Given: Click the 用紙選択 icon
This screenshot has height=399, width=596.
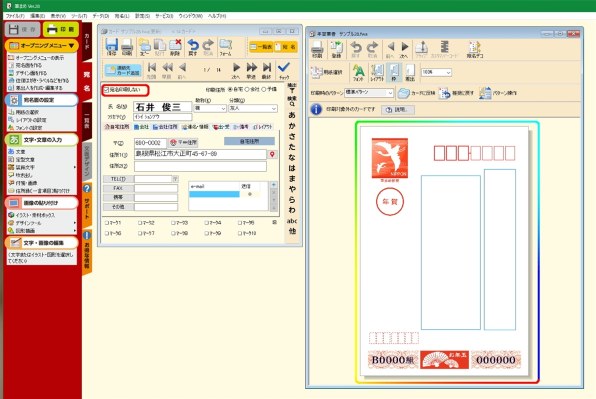Looking at the screenshot, I should [327, 72].
